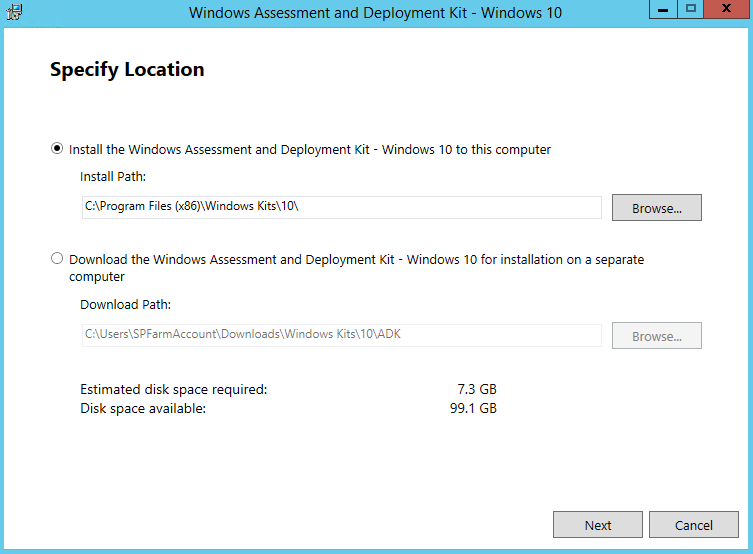753x554 pixels.
Task: Maximize the Deployment Kit setup window
Action: click(691, 9)
